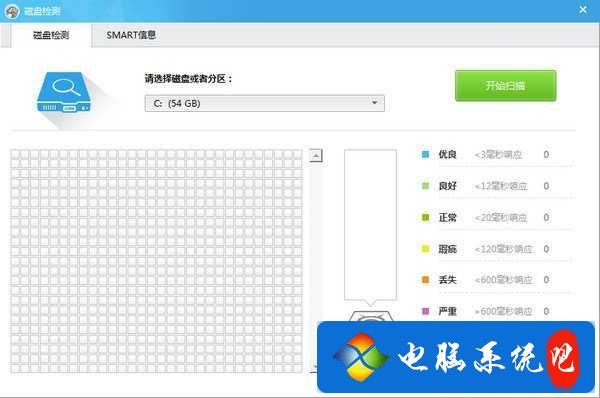Click the >600毫秒响应 text
600x398 pixels.
[x=504, y=311]
